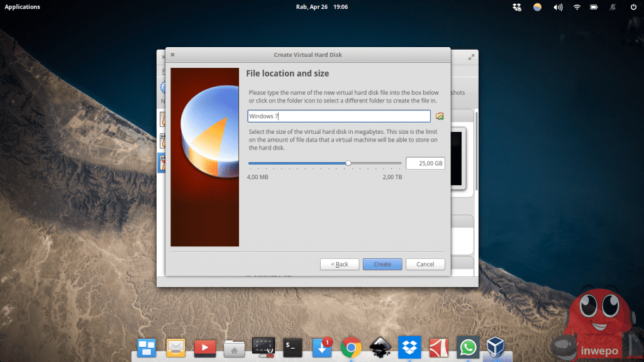The image size is (644, 362).
Task: Open the Dropbox dock icon
Action: [x=409, y=347]
